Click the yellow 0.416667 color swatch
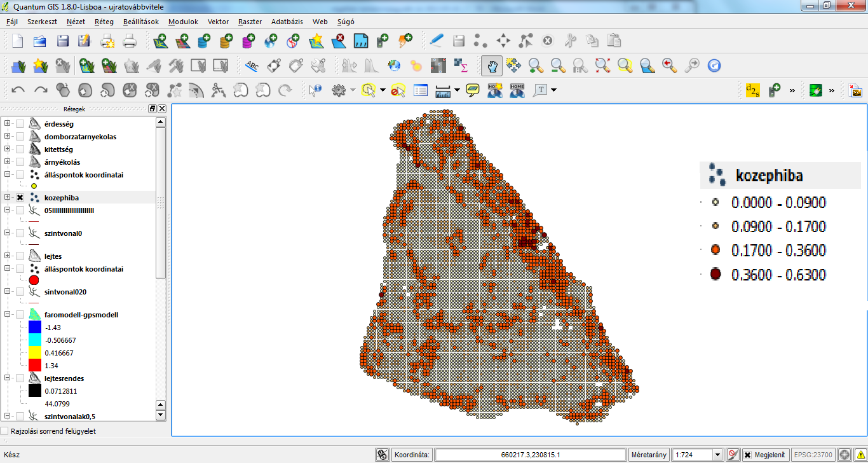The height and width of the screenshot is (463, 868). (x=34, y=352)
